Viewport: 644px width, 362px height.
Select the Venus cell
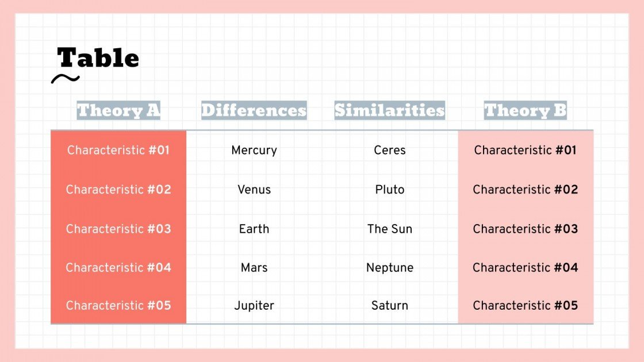tap(254, 190)
